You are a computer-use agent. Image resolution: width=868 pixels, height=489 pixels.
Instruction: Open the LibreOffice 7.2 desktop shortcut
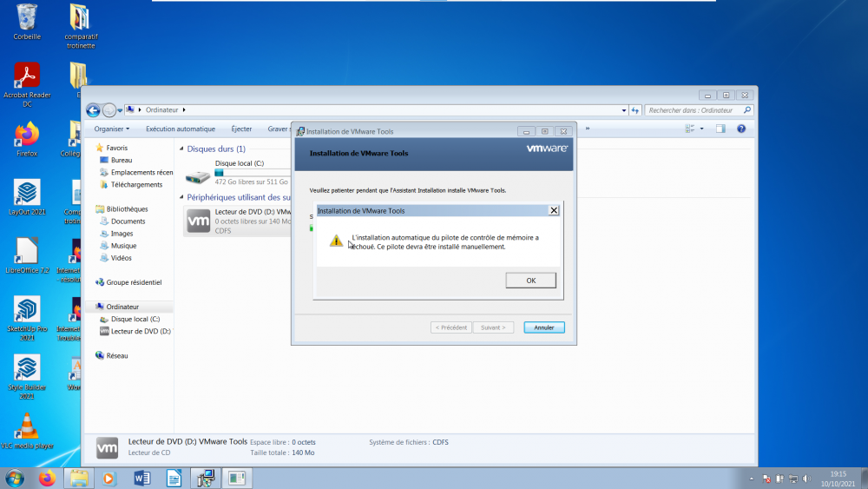tap(27, 256)
